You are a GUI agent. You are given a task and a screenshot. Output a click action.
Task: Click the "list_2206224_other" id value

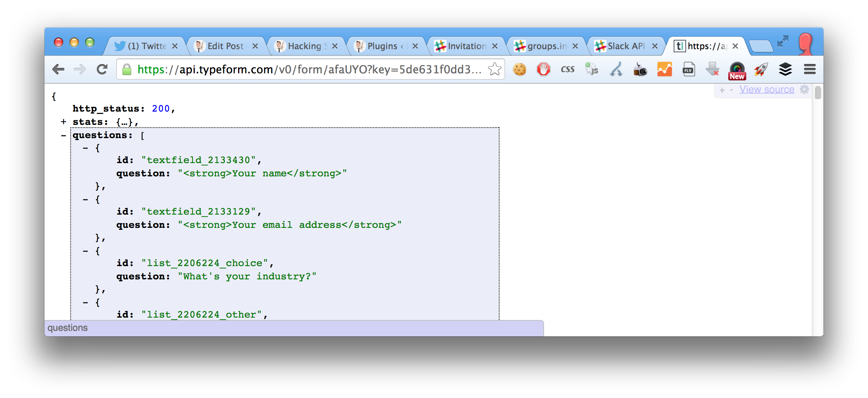coord(201,315)
